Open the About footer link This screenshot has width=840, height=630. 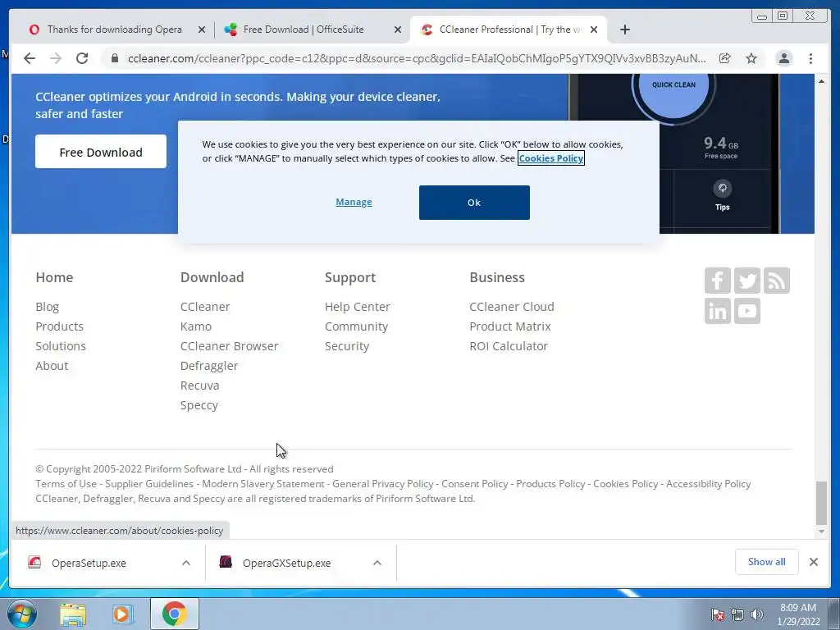click(52, 366)
